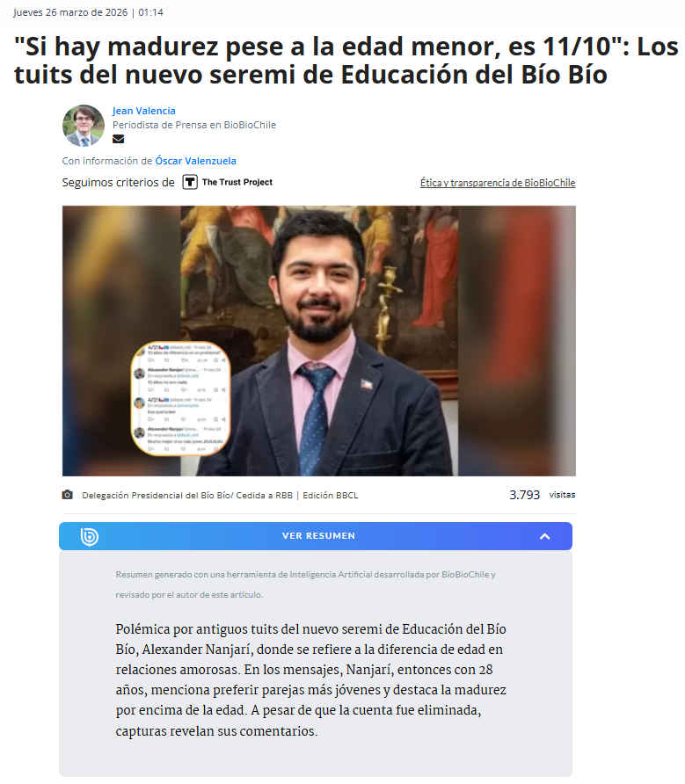Viewport: 685px width, 784px height.
Task: Click the camera icon beside photo credit
Action: coord(68,495)
